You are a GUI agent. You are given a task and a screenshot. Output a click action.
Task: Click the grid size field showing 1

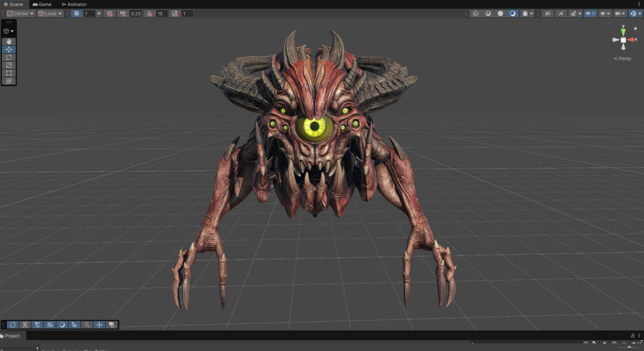[x=89, y=13]
